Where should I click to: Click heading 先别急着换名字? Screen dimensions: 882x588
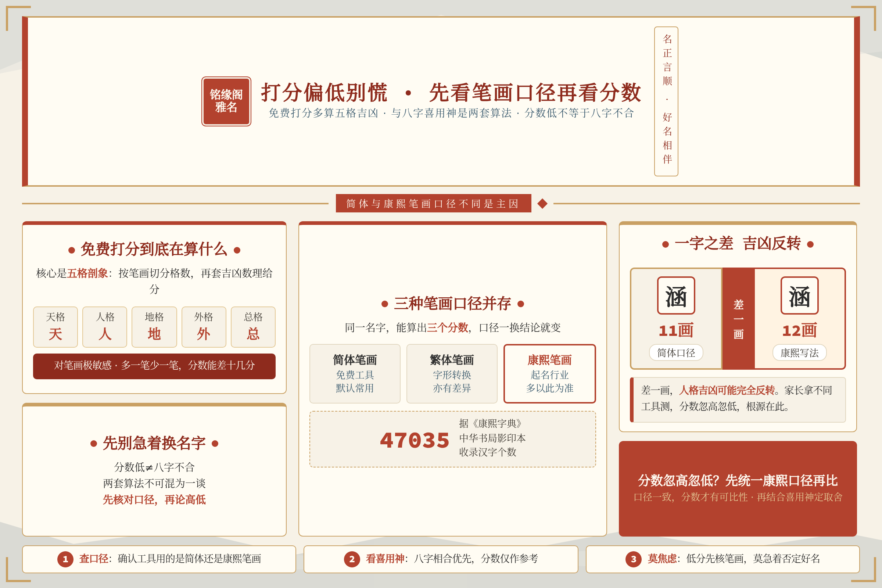[x=154, y=443]
